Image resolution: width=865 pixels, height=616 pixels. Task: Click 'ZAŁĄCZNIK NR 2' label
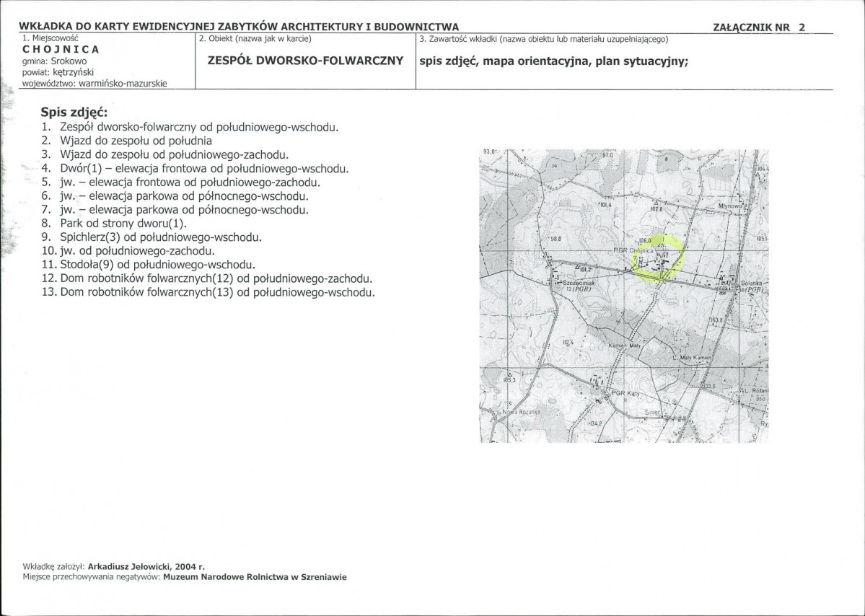(x=759, y=27)
